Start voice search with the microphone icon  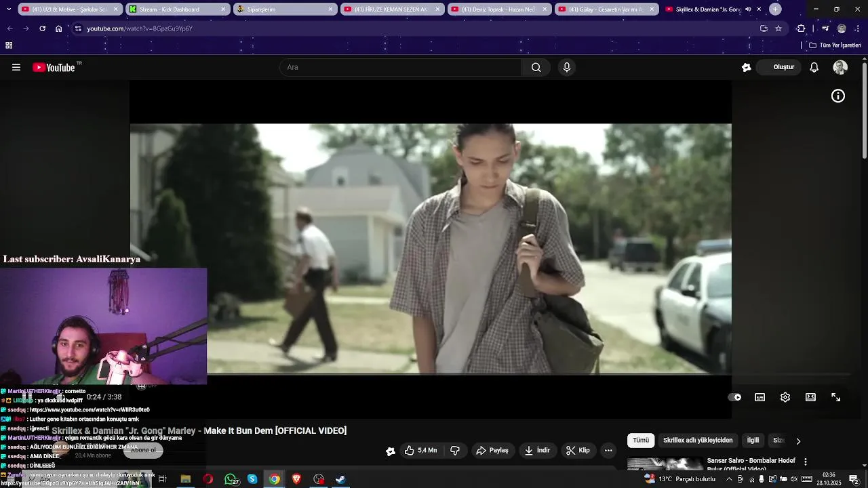tap(567, 67)
